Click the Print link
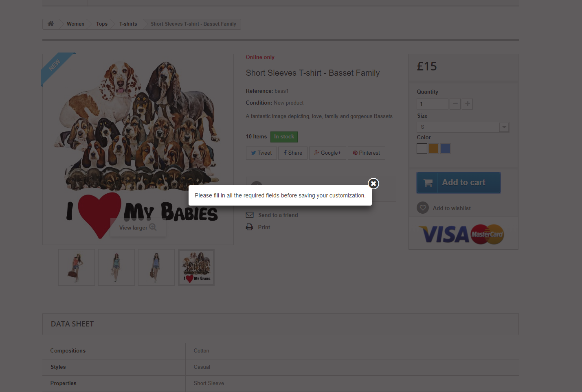The width and height of the screenshot is (582, 392). pyautogui.click(x=264, y=227)
